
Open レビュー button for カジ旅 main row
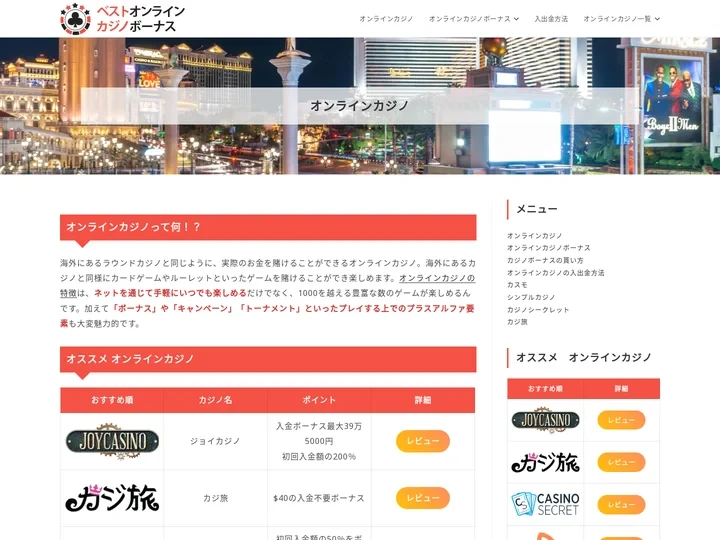422,498
